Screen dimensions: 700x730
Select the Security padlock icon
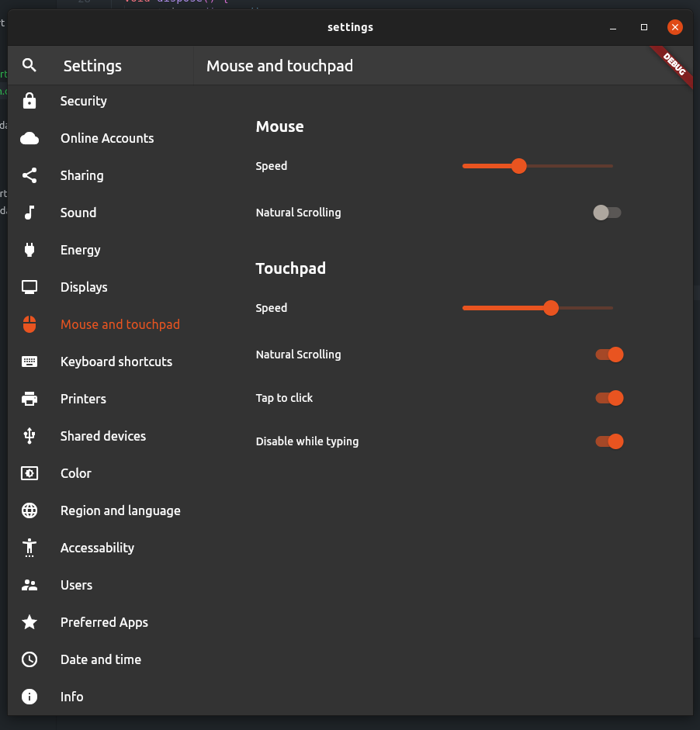click(29, 101)
